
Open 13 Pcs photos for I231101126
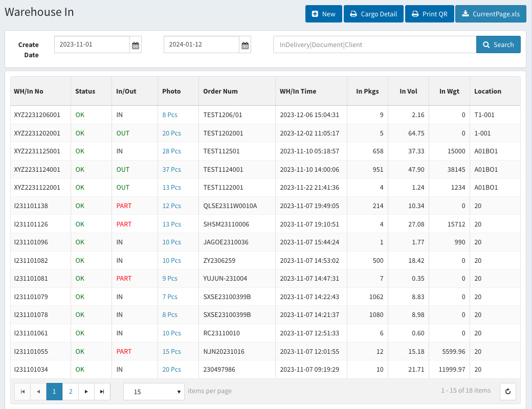(x=171, y=224)
